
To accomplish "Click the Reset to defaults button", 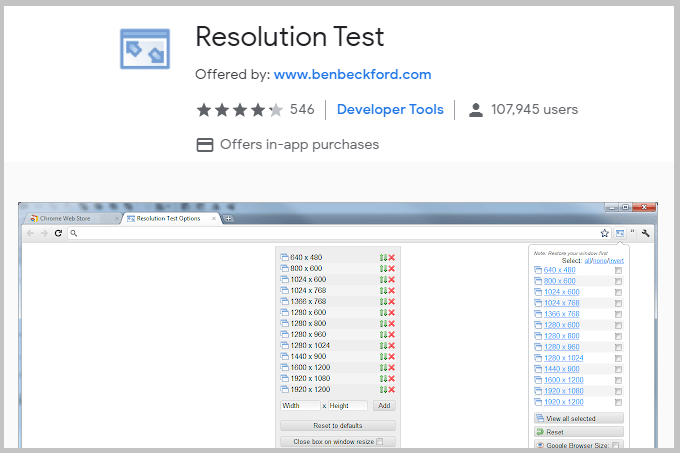I will [x=338, y=425].
